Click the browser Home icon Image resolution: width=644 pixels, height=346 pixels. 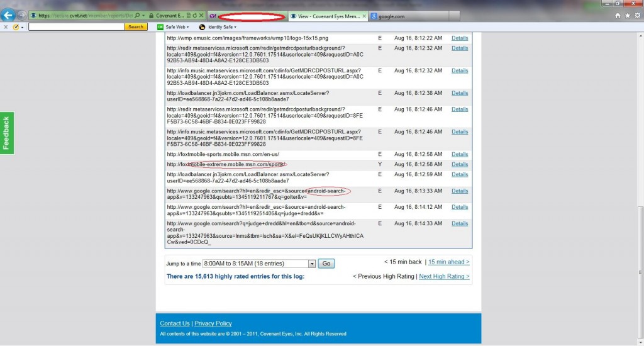618,16
